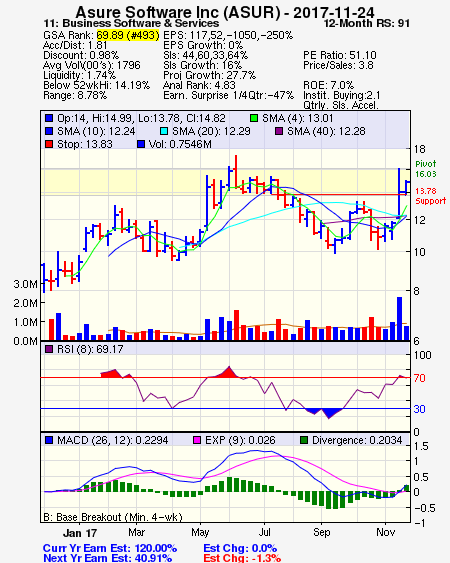Image resolution: width=450 pixels, height=563 pixels.
Task: Click the red RSI 70 overbought label
Action: [419, 378]
